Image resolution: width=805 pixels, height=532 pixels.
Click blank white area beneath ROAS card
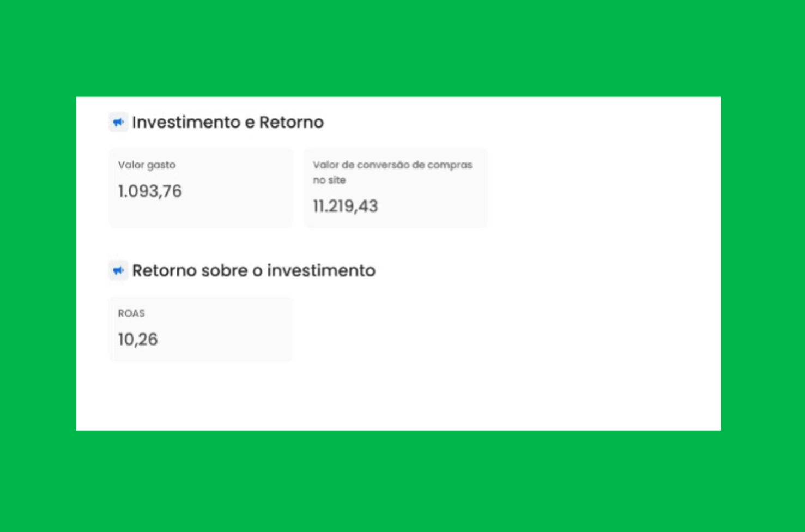201,395
